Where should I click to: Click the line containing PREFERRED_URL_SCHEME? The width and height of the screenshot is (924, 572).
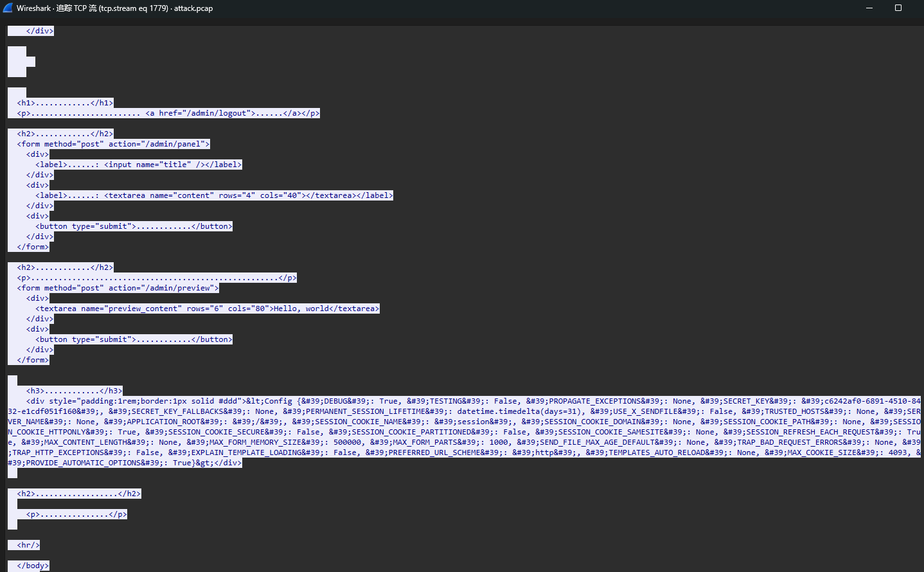coord(464,452)
